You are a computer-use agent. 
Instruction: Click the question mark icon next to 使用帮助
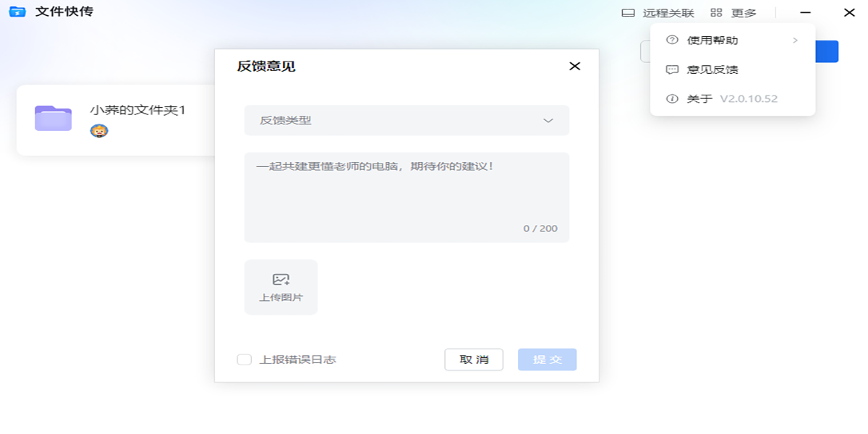point(671,41)
